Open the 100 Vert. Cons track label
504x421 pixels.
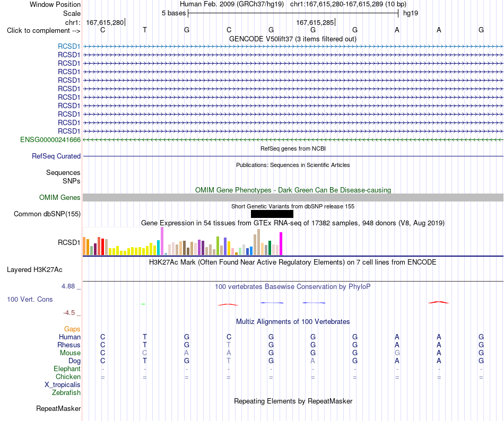tap(30, 299)
